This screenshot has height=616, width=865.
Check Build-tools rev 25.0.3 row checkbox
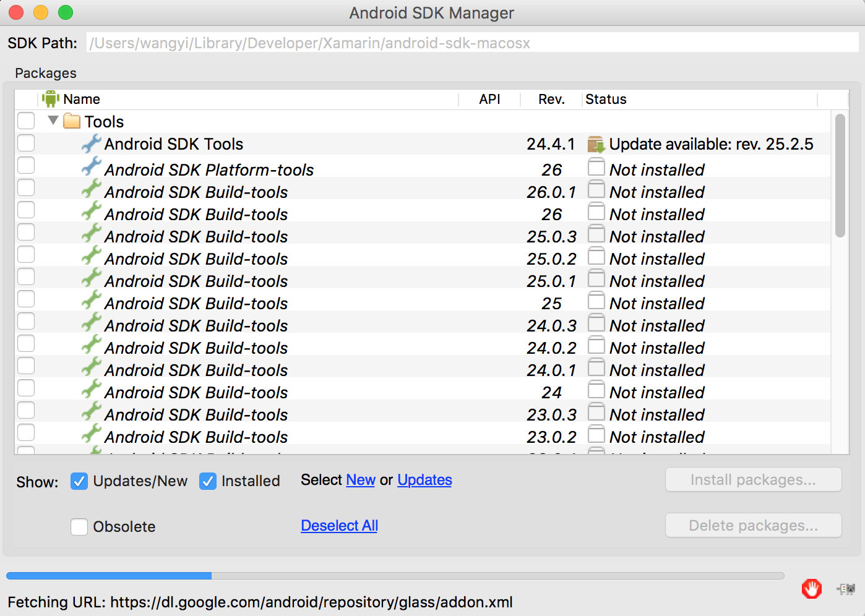point(26,232)
